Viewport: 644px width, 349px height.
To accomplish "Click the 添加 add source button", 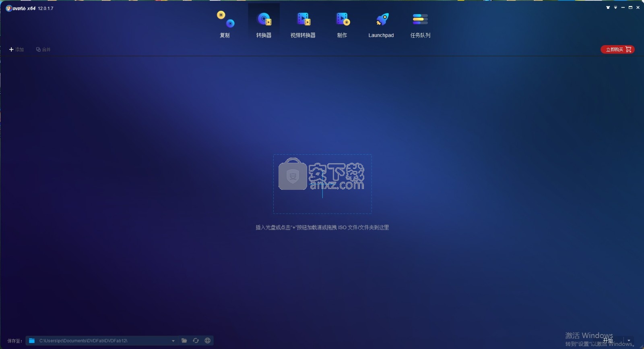I will click(x=17, y=50).
